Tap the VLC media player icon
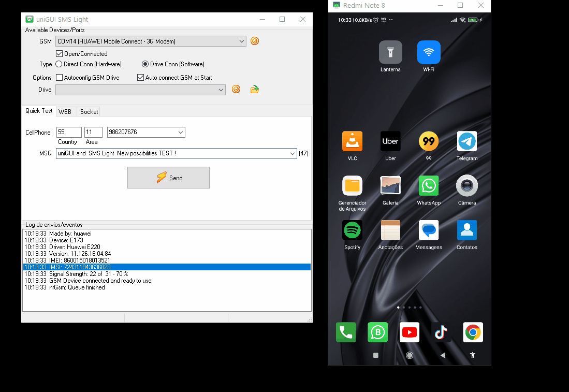 pyautogui.click(x=352, y=141)
